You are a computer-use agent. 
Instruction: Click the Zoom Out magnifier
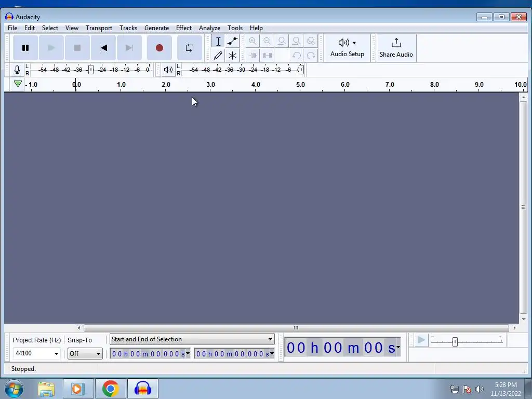pyautogui.click(x=267, y=42)
